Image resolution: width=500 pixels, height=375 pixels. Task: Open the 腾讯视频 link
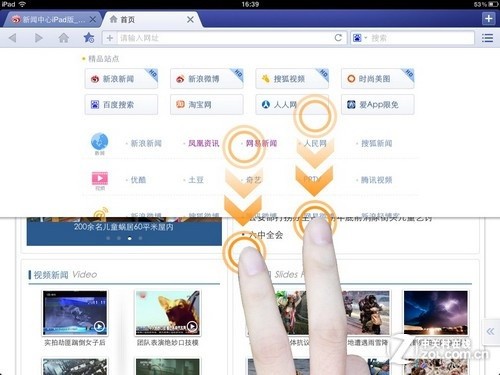pos(377,180)
